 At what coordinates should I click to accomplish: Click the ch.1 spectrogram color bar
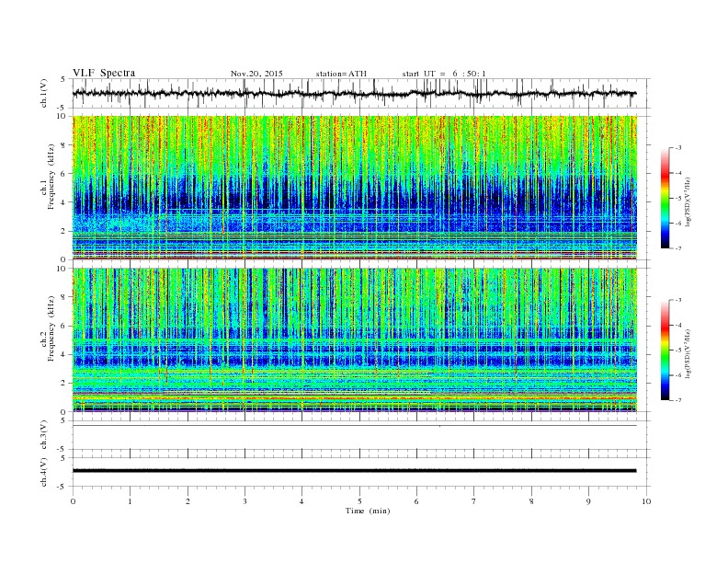point(665,199)
